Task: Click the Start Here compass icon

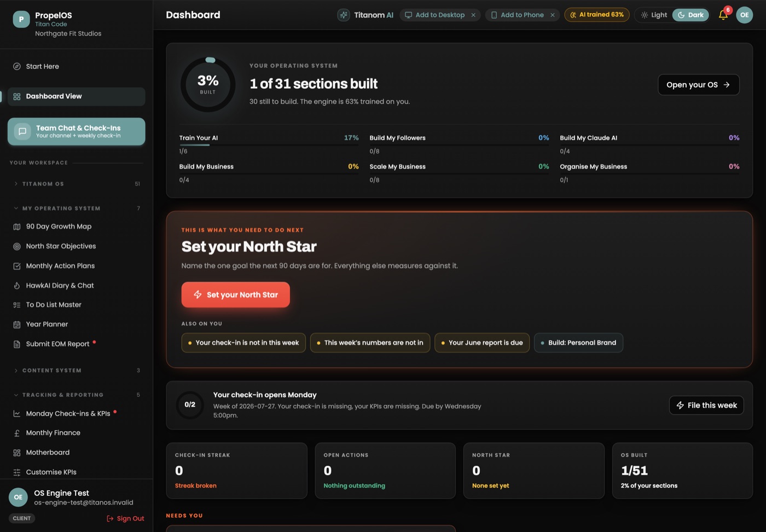Action: 17,66
